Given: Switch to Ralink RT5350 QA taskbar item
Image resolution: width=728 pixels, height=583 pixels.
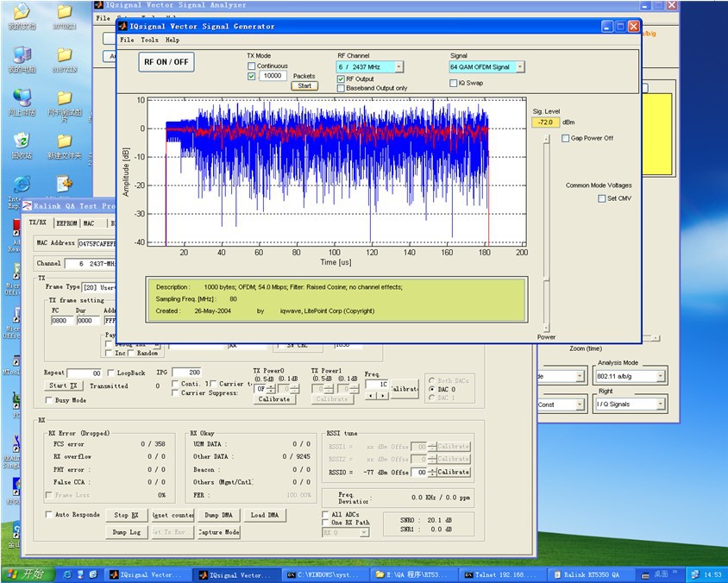Looking at the screenshot, I should tap(591, 574).
